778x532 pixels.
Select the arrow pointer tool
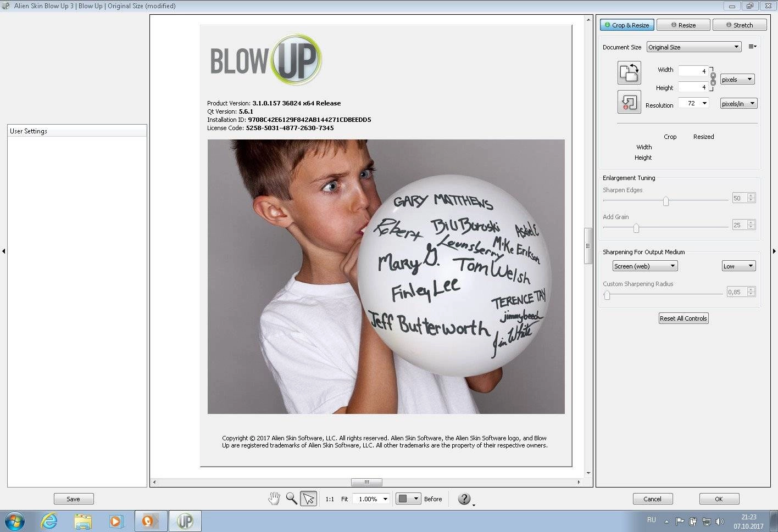(x=309, y=499)
